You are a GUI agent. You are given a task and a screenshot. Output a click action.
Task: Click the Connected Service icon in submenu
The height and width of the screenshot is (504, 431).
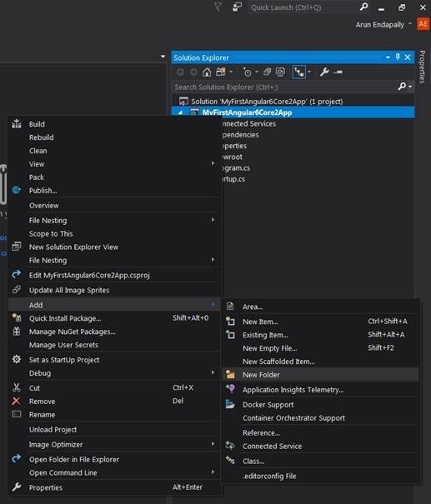click(x=230, y=446)
